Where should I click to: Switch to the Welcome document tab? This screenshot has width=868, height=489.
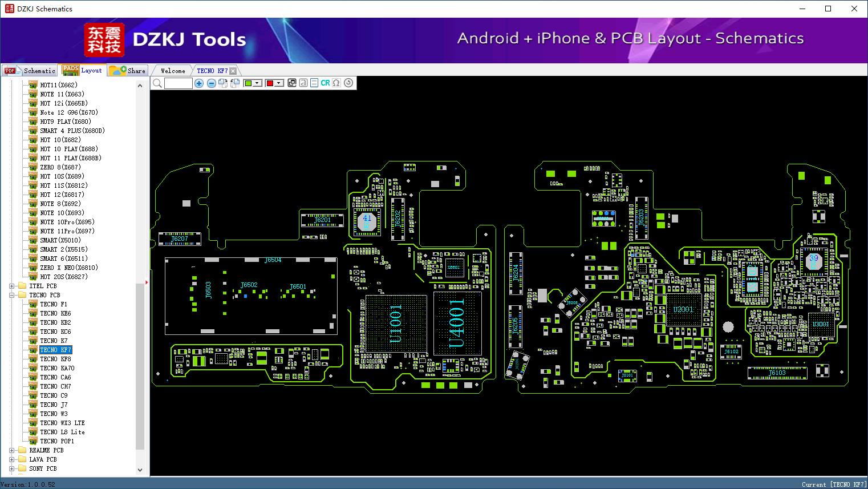click(x=173, y=71)
